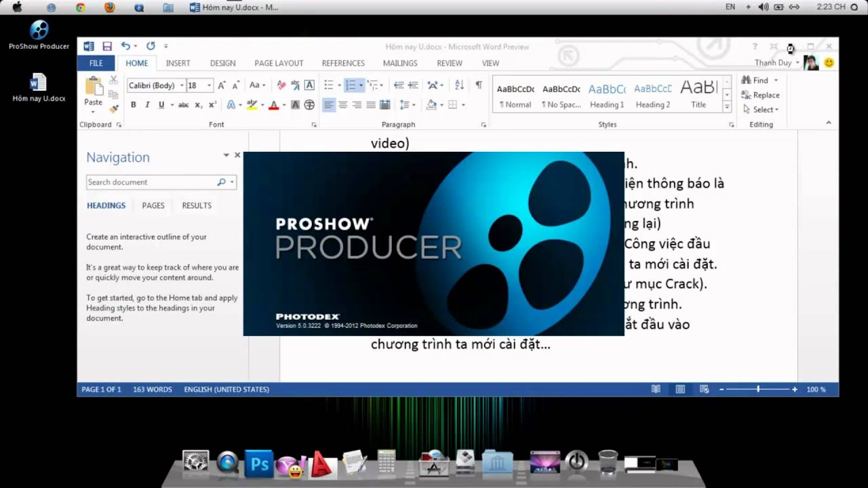Expand the Styles gallery More arrow
Viewport: 868px width, 488px height.
point(727,107)
